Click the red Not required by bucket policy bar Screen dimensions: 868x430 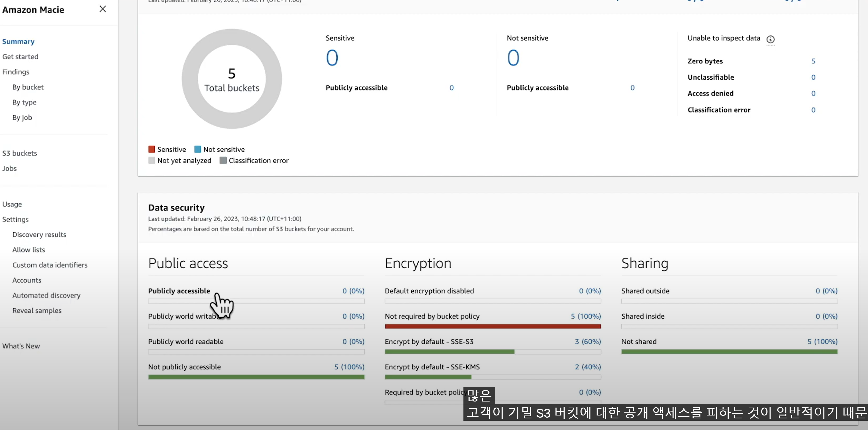[x=493, y=326]
